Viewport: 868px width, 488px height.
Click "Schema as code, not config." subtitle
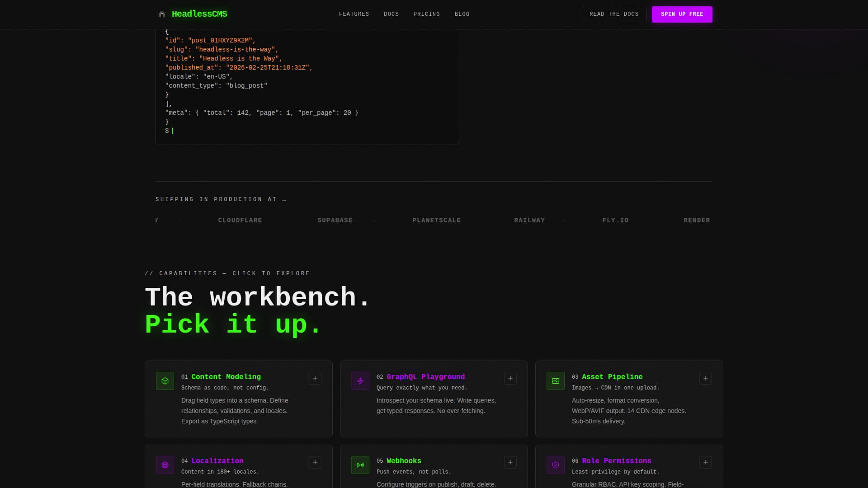click(225, 388)
